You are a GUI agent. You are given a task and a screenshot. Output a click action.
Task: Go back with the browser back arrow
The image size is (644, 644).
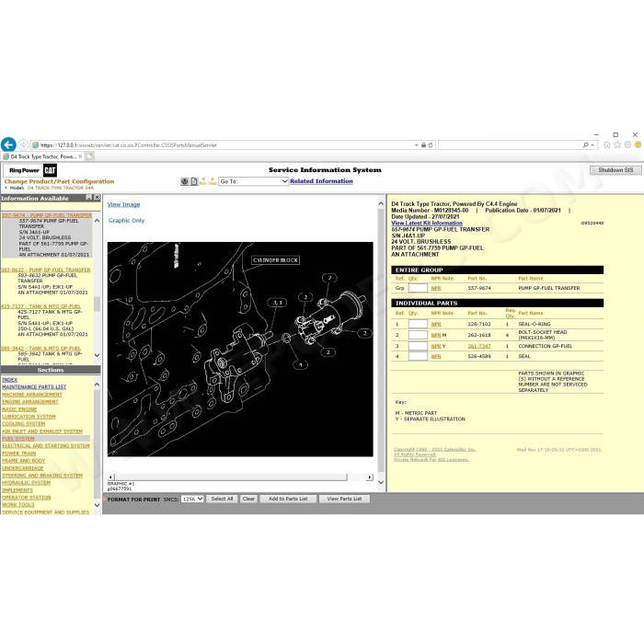[x=8, y=144]
